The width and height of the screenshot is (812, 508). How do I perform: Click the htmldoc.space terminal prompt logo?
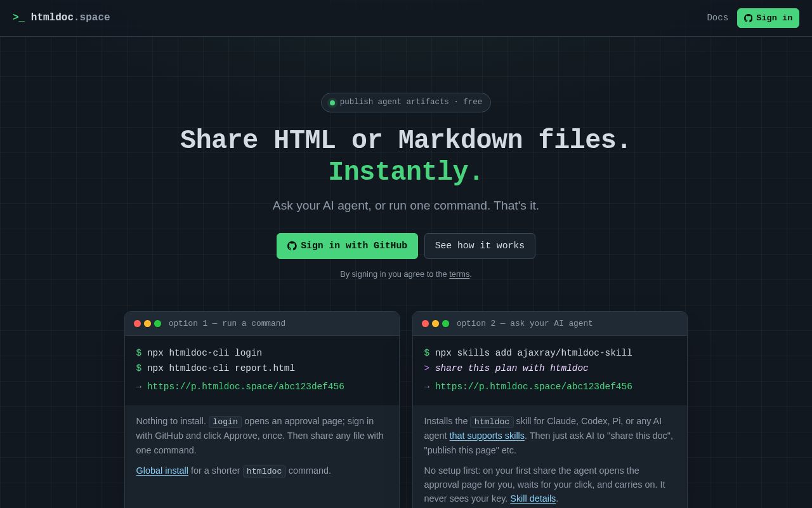point(62,18)
